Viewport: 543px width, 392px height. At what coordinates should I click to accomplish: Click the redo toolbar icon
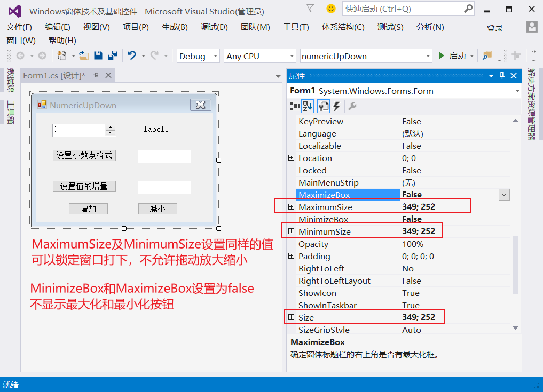154,55
